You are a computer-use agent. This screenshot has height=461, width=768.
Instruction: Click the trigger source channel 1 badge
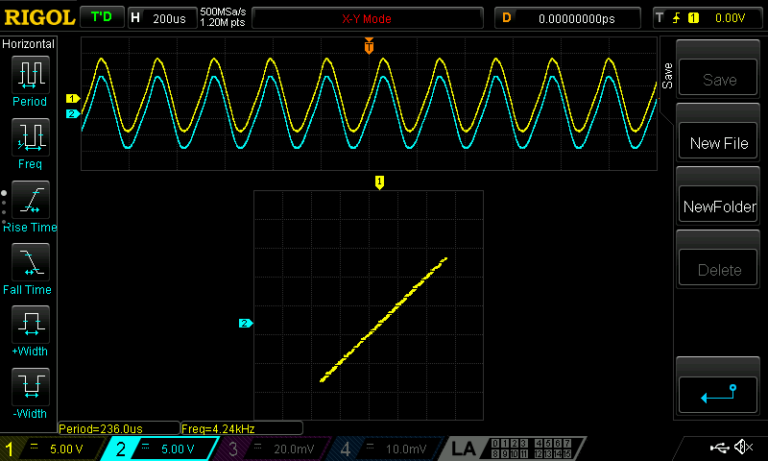(x=693, y=18)
